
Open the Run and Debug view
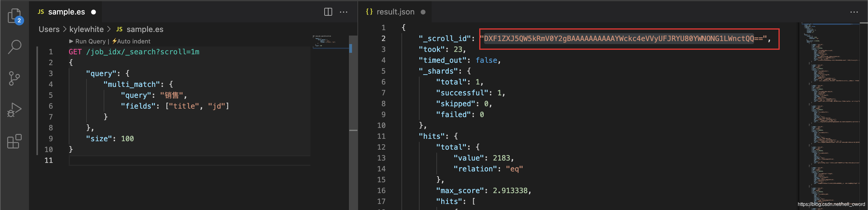tap(14, 110)
